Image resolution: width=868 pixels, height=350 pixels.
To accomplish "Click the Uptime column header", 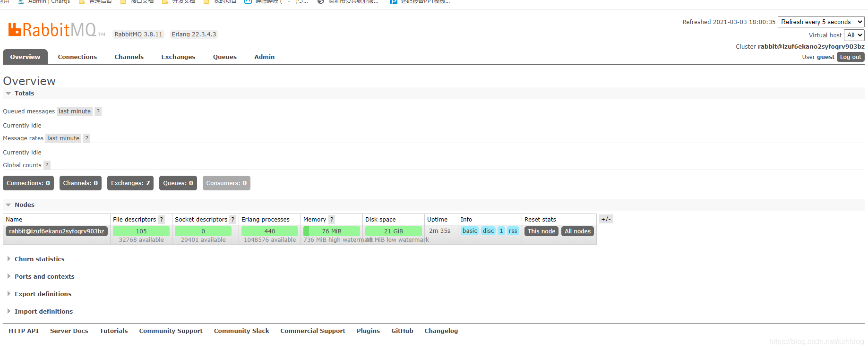I will pos(438,220).
